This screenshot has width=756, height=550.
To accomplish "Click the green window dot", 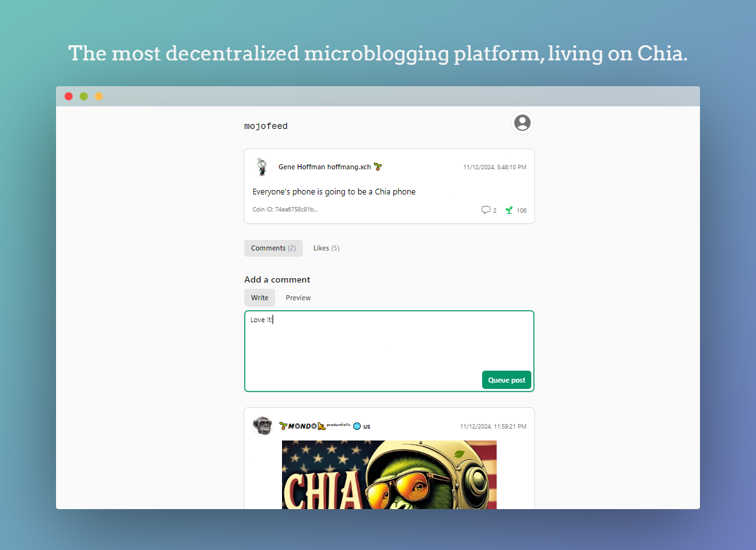I will 84,96.
